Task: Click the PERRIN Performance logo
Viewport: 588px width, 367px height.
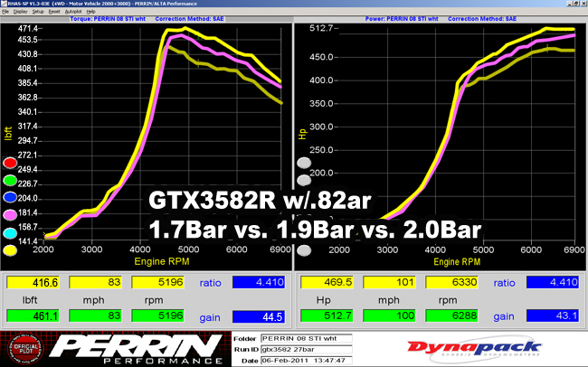Action: tap(138, 349)
